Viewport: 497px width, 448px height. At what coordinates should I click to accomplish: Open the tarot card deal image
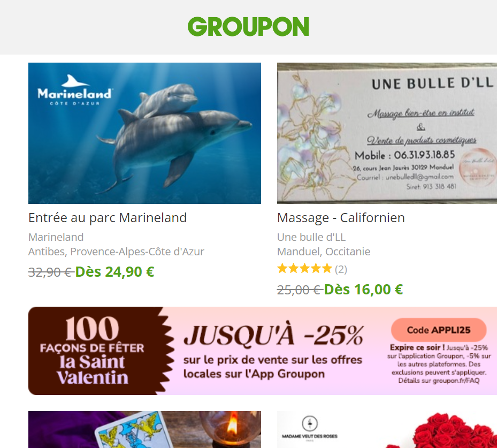click(144, 430)
